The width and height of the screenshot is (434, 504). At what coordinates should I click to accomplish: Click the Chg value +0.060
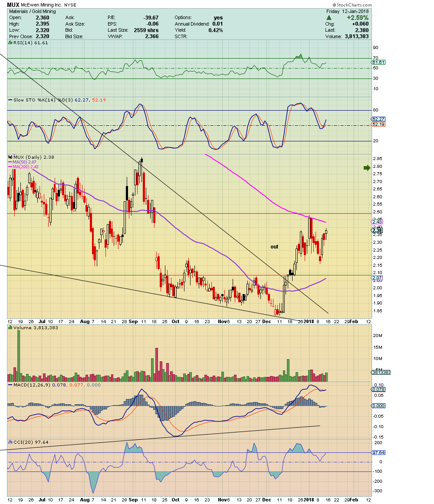[360, 24]
